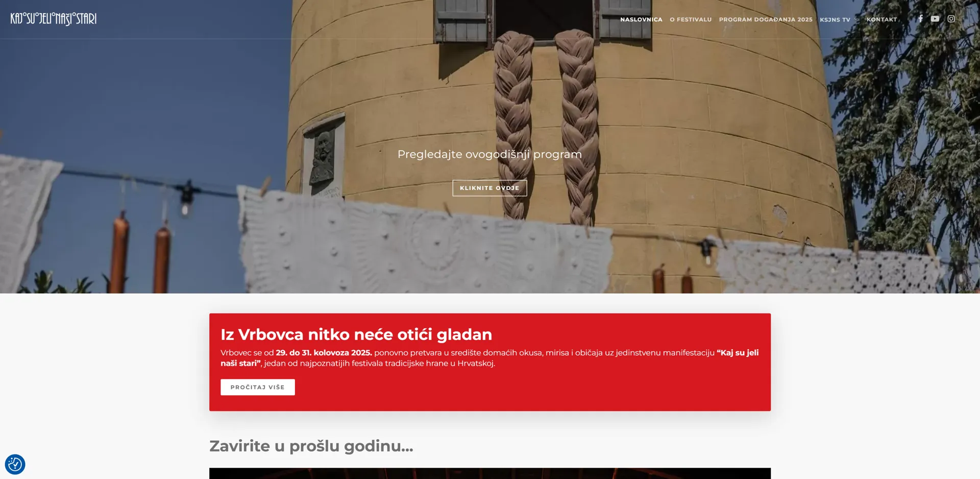980x479 pixels.
Task: Open the cookie consent settings badge
Action: coord(15,464)
